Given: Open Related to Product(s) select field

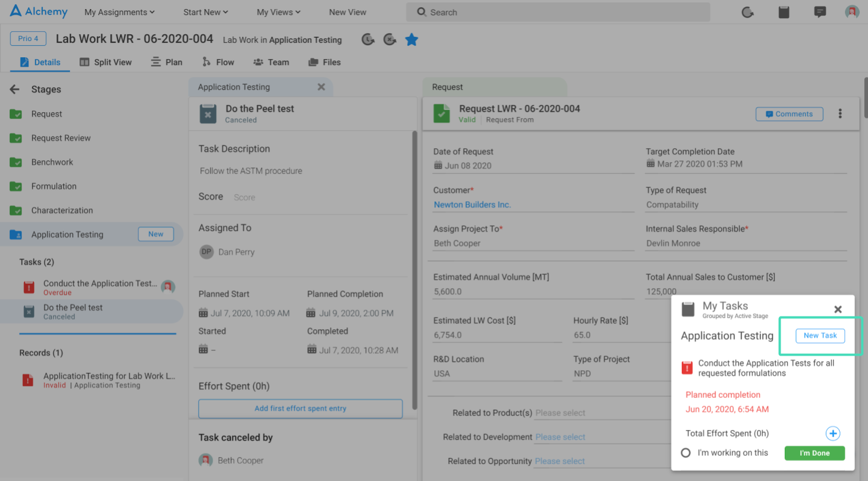Looking at the screenshot, I should pos(602,413).
